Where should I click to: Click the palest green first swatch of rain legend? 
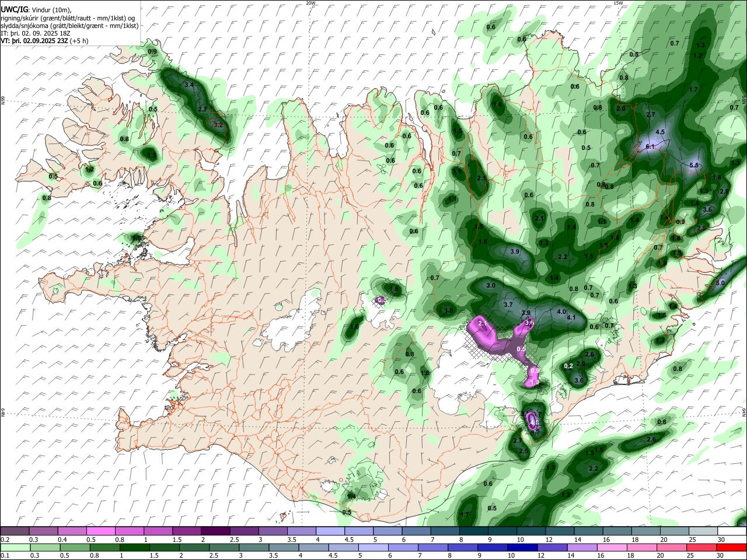coord(15,547)
